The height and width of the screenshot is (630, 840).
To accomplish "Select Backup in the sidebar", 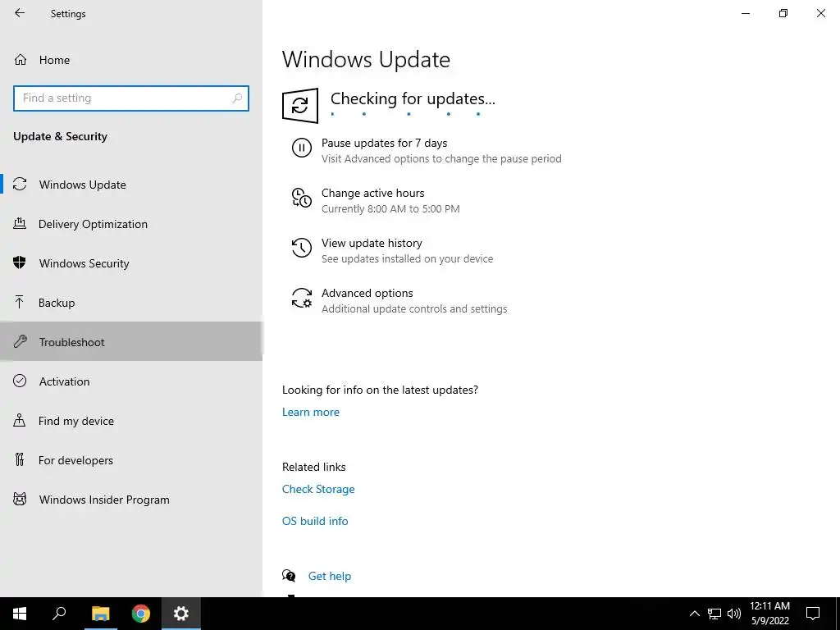I will (x=131, y=303).
